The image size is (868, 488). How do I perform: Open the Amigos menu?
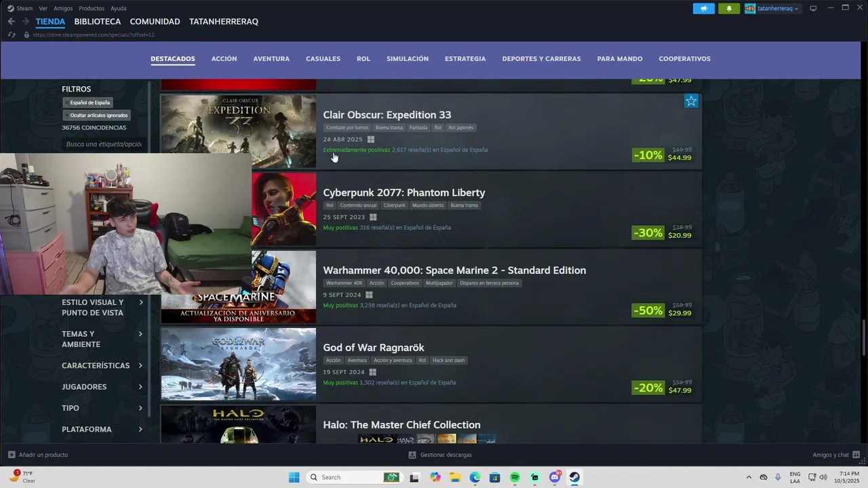[63, 8]
